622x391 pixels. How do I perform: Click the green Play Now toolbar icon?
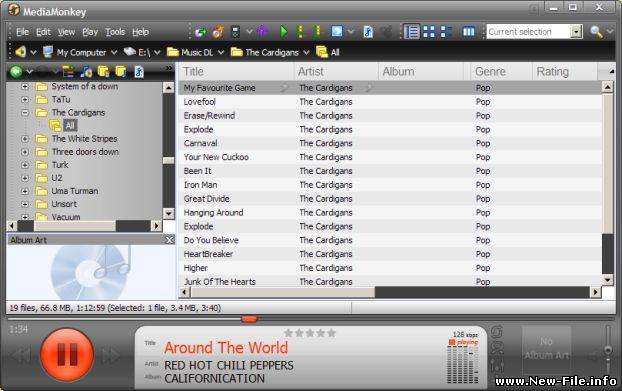[284, 31]
